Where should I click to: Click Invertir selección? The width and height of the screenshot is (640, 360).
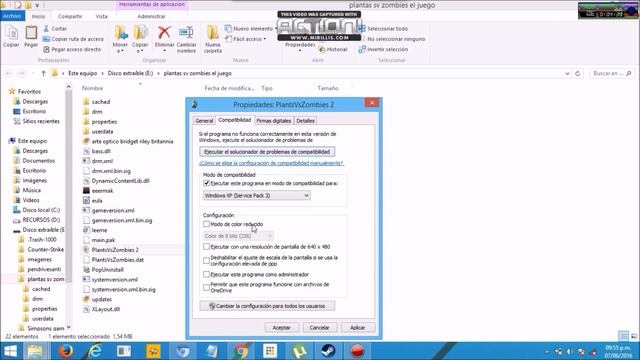[383, 49]
